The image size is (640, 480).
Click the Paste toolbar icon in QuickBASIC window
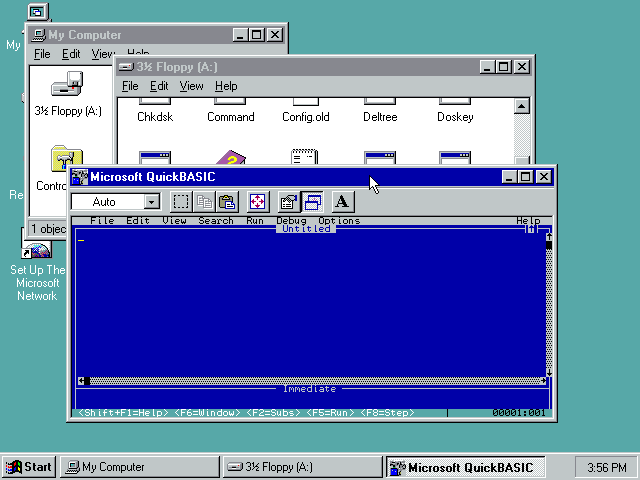click(227, 202)
